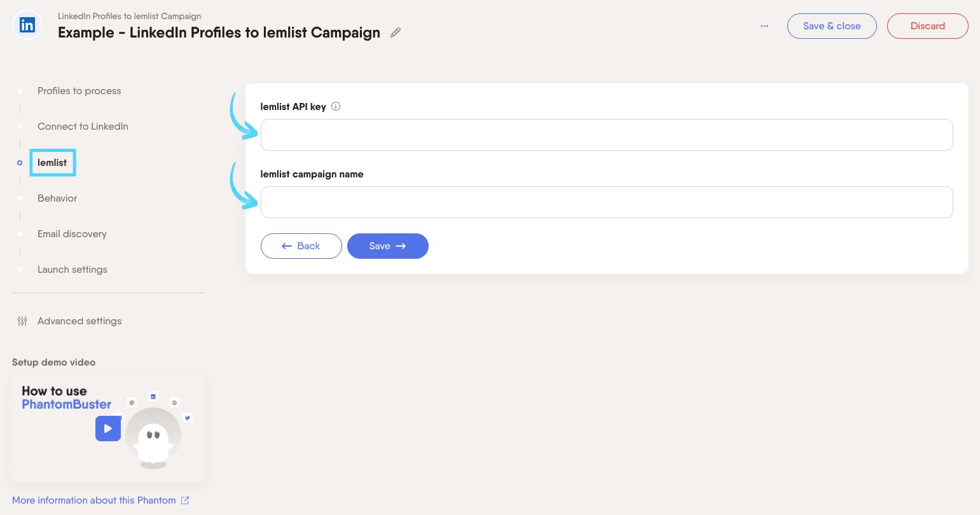Click the three-dot overflow menu icon
Image resolution: width=980 pixels, height=515 pixels.
(764, 26)
